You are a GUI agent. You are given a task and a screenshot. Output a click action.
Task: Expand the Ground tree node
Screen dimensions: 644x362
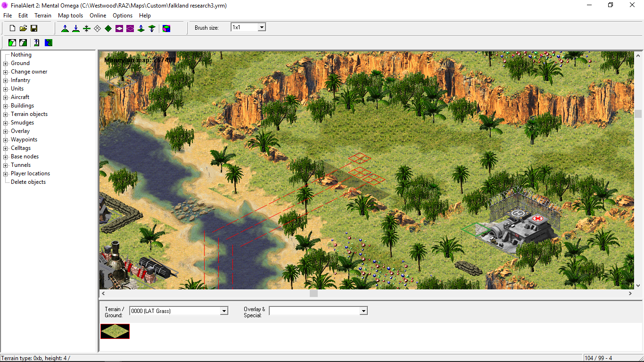coord(6,63)
